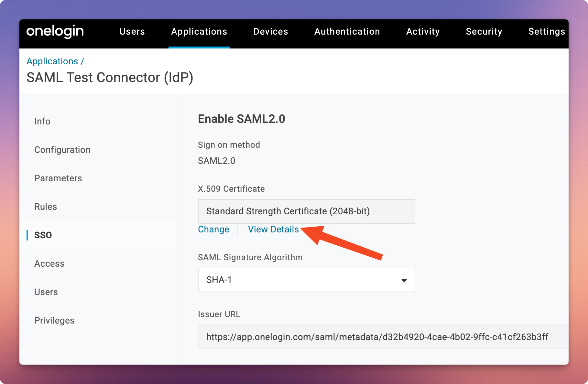Viewport: 588px width, 384px height.
Task: Open the Security menu
Action: (484, 32)
